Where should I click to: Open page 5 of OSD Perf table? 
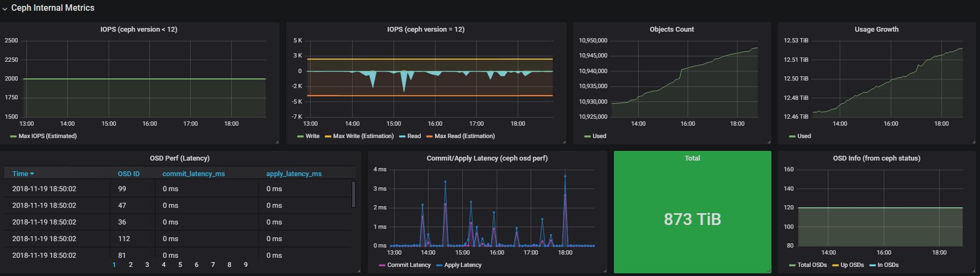tap(180, 264)
